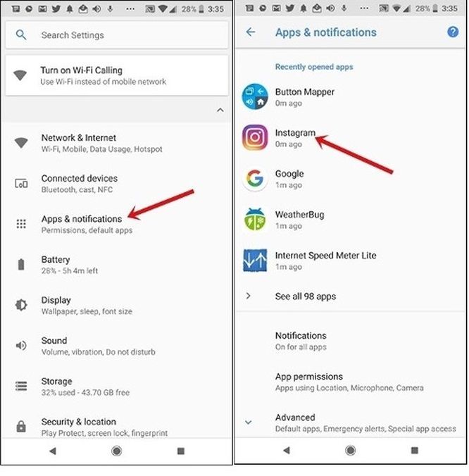The image size is (469, 476).
Task: Tap Wi-Fi signal icon in left status bar
Action: pyautogui.click(x=163, y=9)
